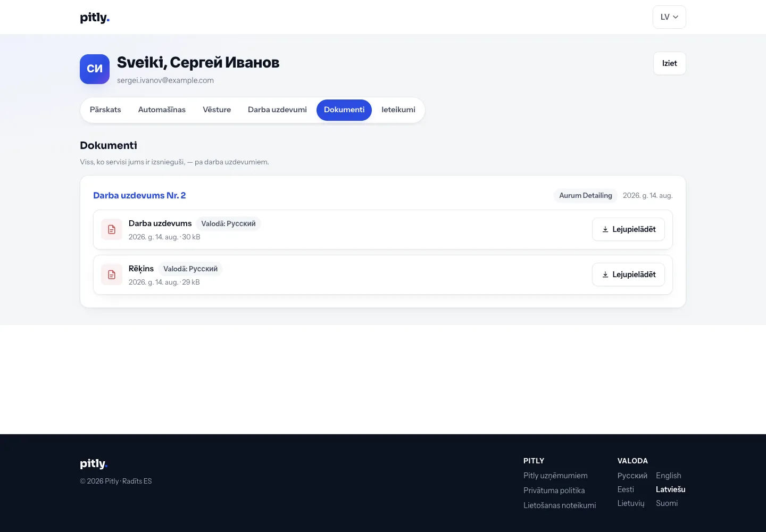Switch language to English in footer

(x=669, y=476)
